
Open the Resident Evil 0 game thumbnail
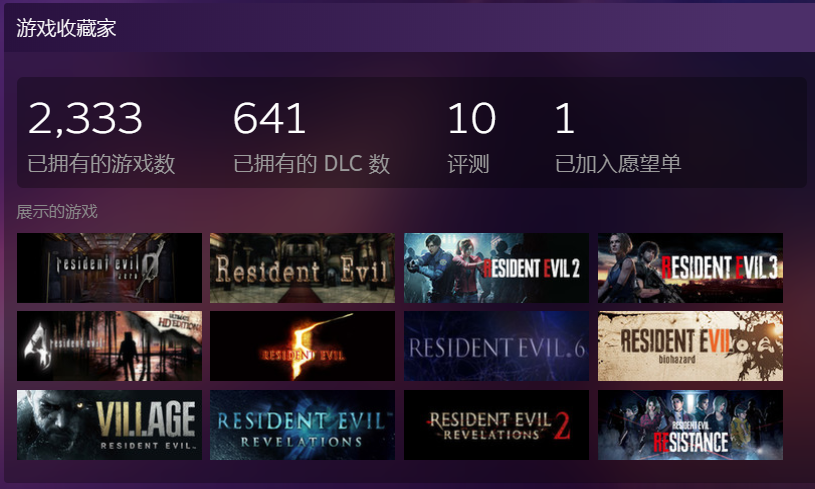point(109,268)
